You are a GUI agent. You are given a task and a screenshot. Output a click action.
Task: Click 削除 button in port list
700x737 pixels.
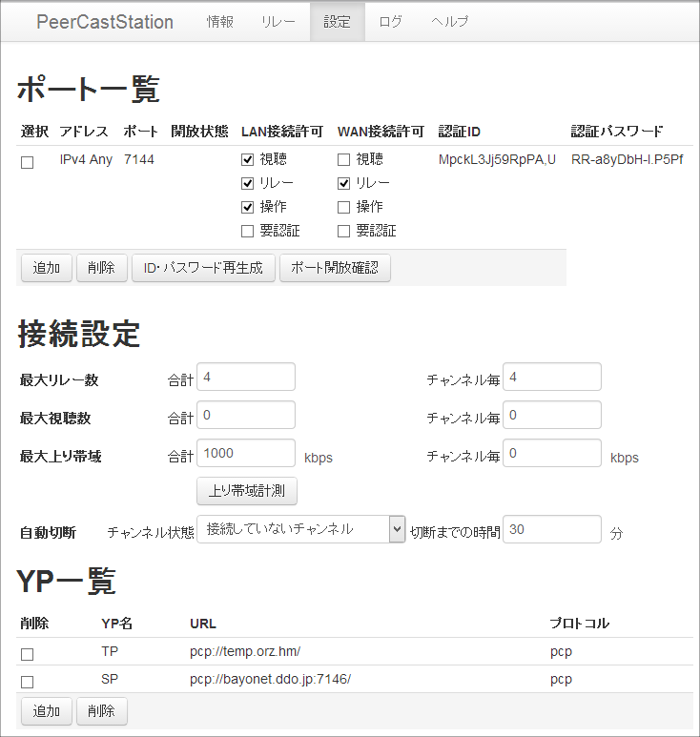(x=101, y=268)
